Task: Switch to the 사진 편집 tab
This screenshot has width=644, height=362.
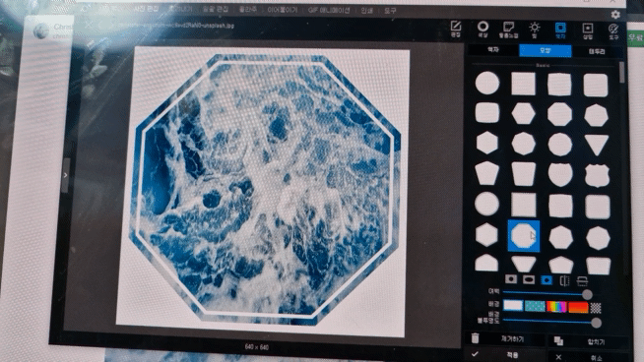Action: 147,9
